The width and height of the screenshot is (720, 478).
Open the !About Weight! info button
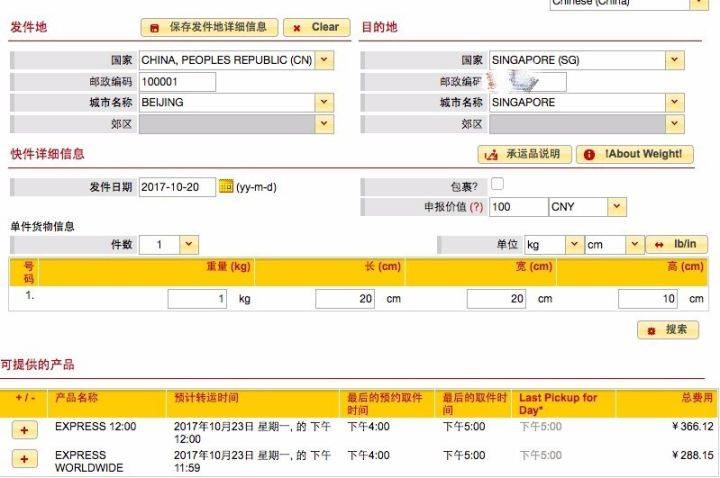click(634, 154)
